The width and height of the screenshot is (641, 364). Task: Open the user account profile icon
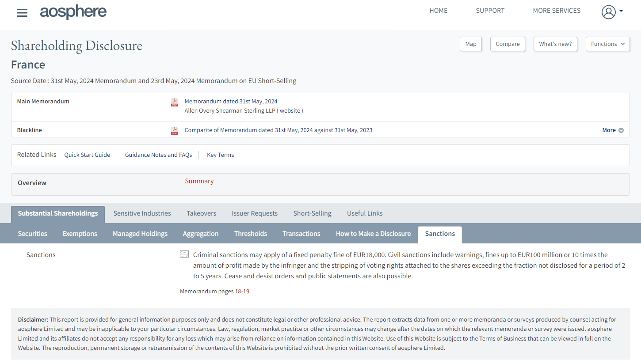point(608,12)
